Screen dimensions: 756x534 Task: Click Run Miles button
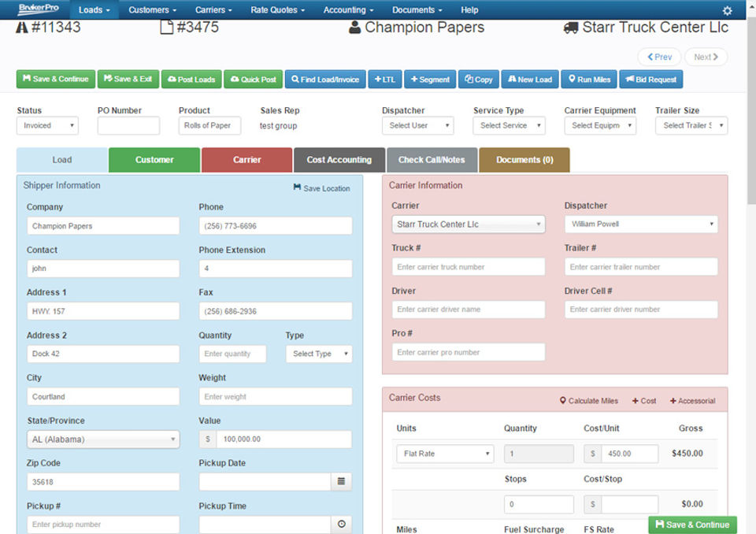tap(589, 79)
